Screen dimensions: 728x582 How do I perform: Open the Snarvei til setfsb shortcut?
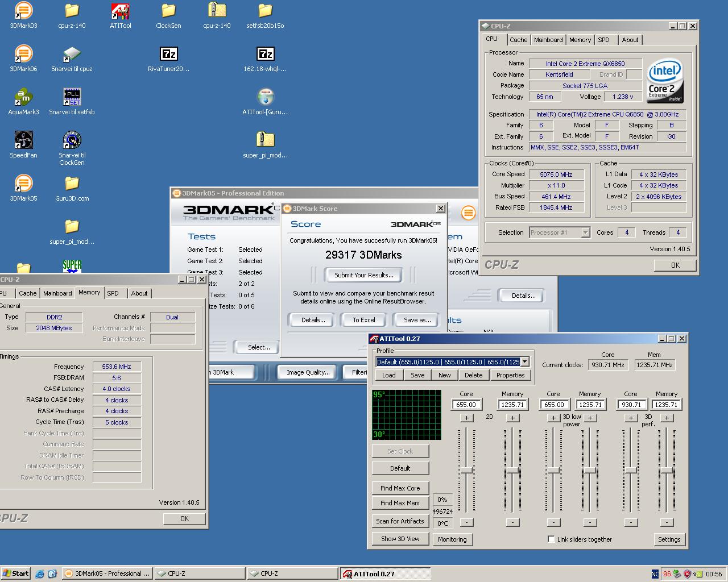pos(72,102)
